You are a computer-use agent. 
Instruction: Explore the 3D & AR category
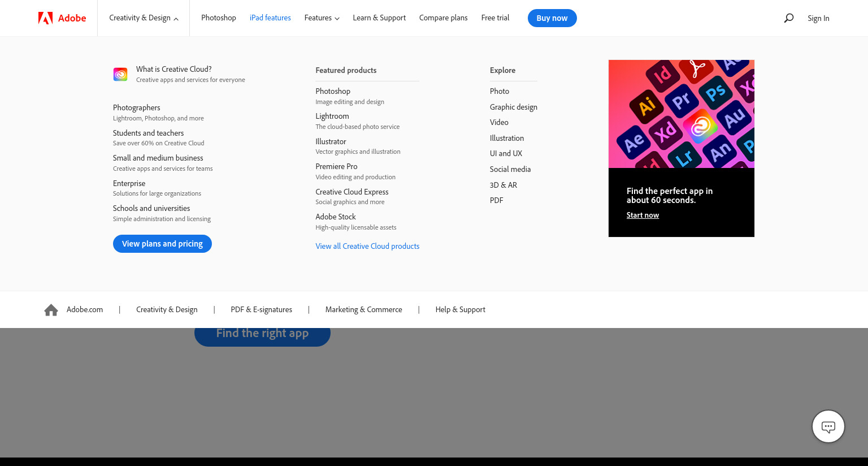tap(504, 185)
